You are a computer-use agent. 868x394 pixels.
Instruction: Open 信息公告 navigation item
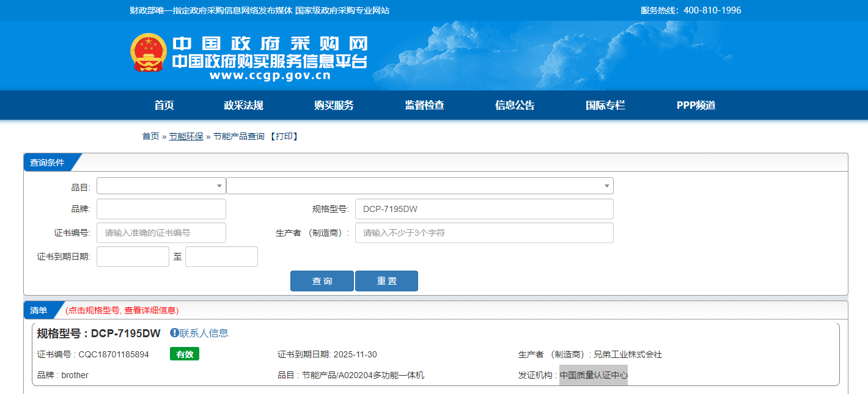coord(515,105)
